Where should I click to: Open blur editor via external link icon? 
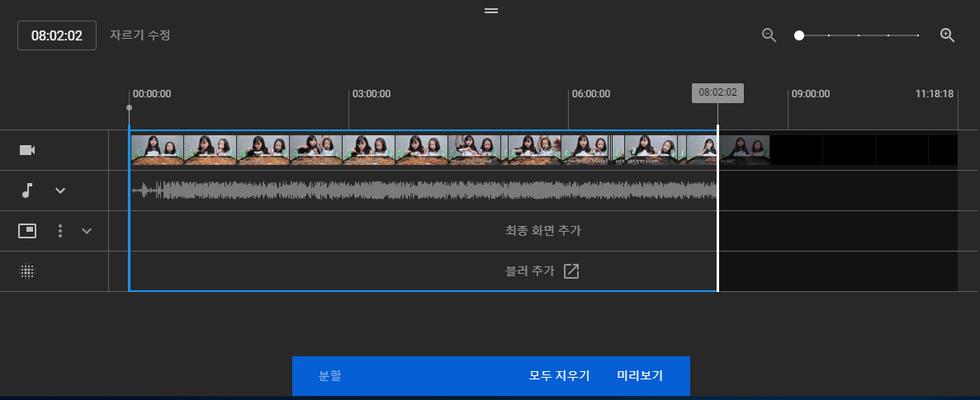(571, 271)
